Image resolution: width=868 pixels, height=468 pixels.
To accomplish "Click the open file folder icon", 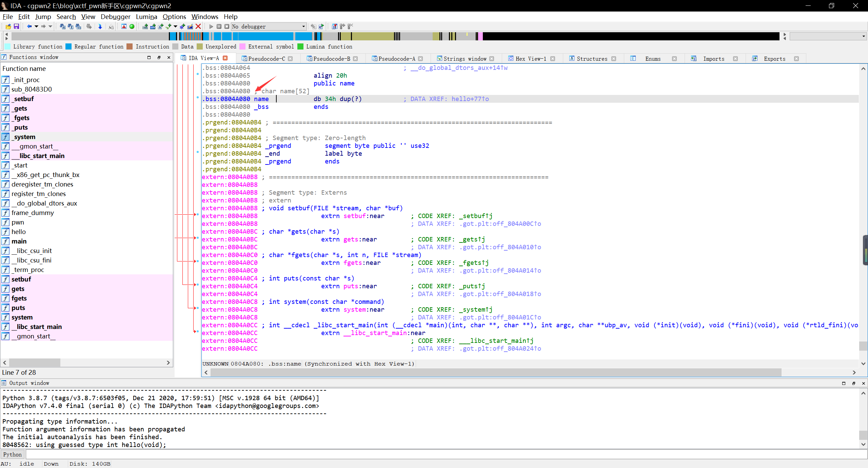I will point(8,26).
